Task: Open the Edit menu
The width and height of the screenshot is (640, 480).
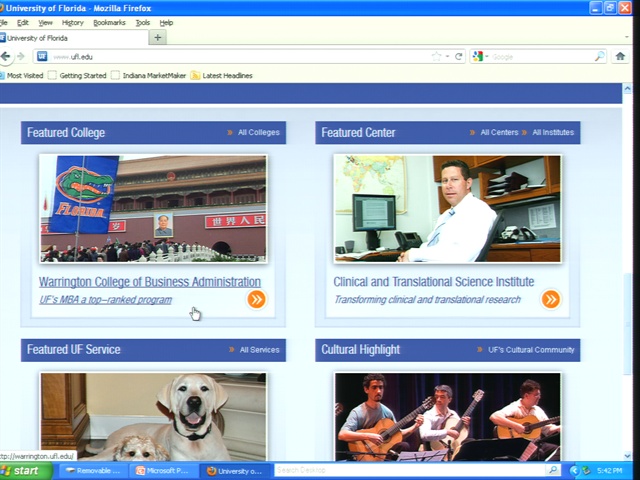Action: 22,22
